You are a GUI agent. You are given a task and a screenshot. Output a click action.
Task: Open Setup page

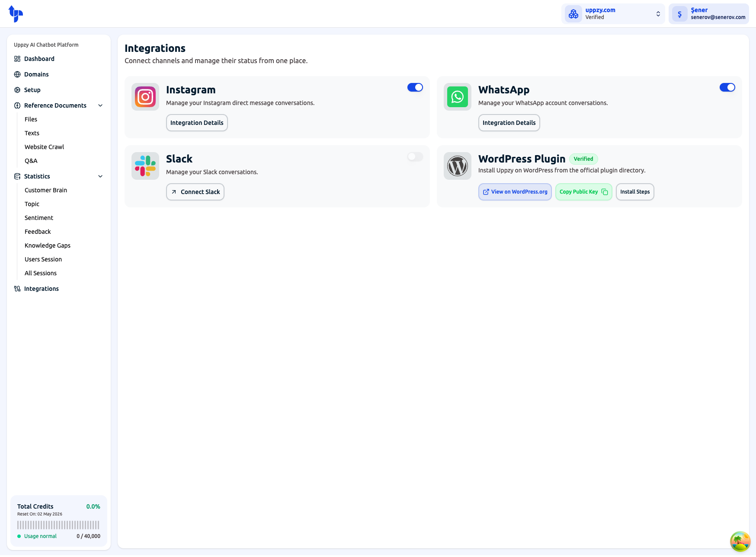pyautogui.click(x=59, y=90)
